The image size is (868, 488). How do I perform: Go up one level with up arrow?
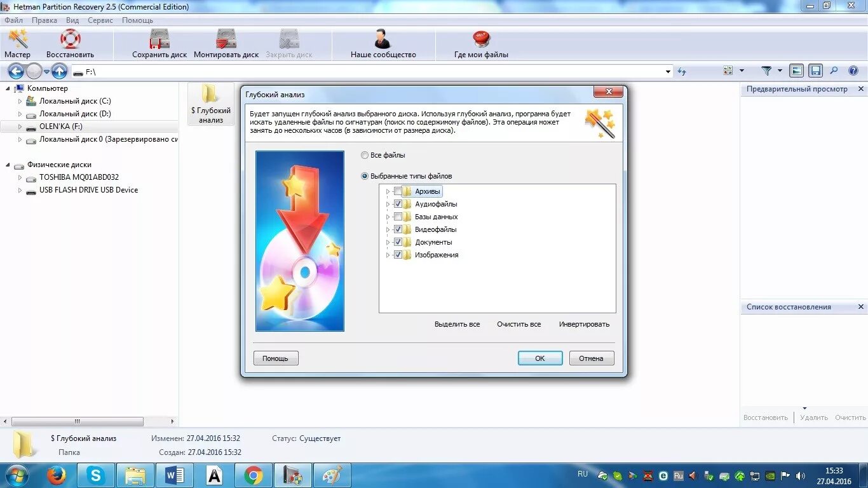(59, 71)
